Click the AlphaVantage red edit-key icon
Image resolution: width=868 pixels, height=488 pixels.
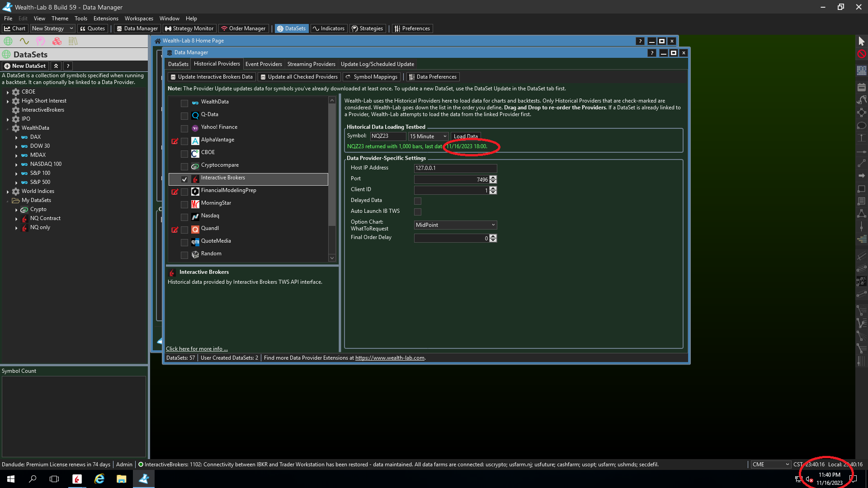pos(175,141)
